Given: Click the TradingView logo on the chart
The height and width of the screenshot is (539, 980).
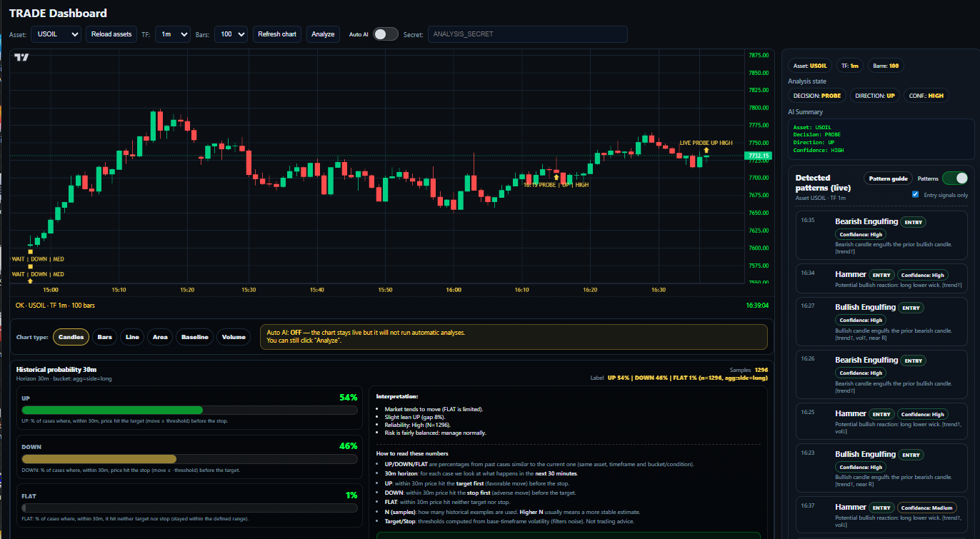Looking at the screenshot, I should tap(21, 58).
